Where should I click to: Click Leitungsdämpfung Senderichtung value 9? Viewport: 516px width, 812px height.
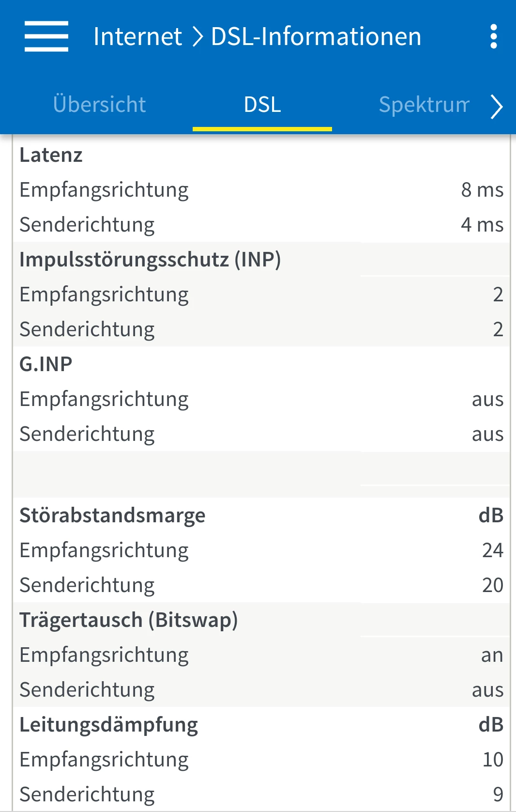click(x=498, y=795)
